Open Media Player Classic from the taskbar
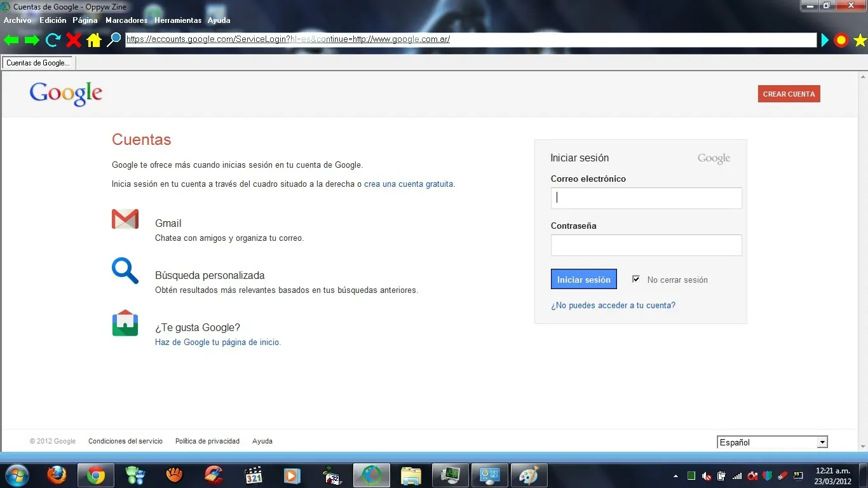The width and height of the screenshot is (868, 488). [254, 475]
